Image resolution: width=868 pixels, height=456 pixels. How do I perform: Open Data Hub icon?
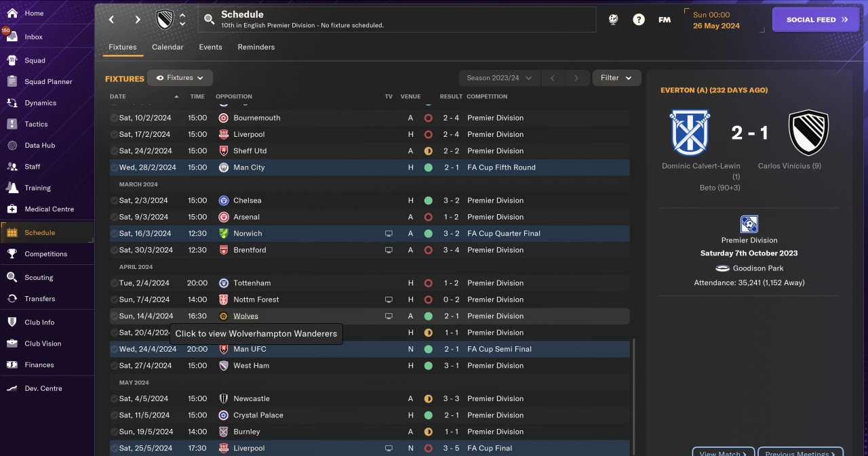point(12,145)
